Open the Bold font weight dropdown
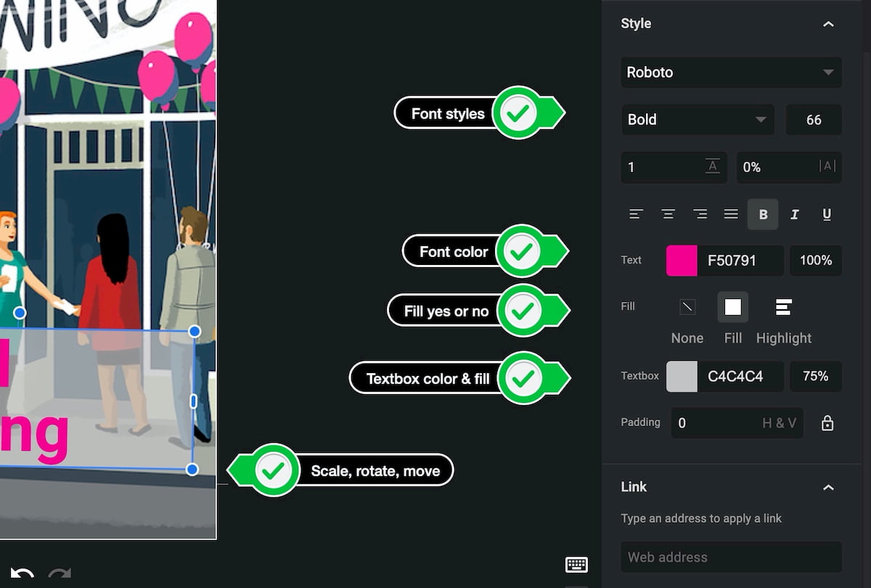 pos(697,120)
